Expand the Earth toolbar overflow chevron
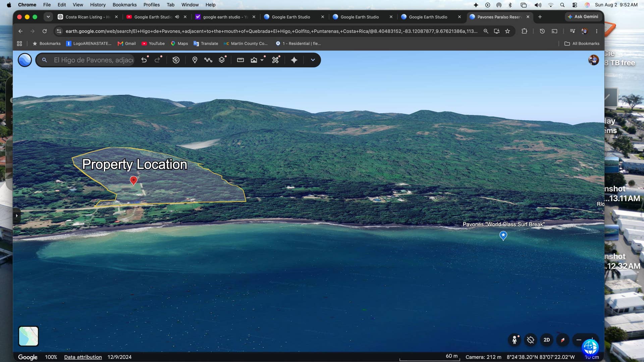The image size is (644, 362). (313, 60)
